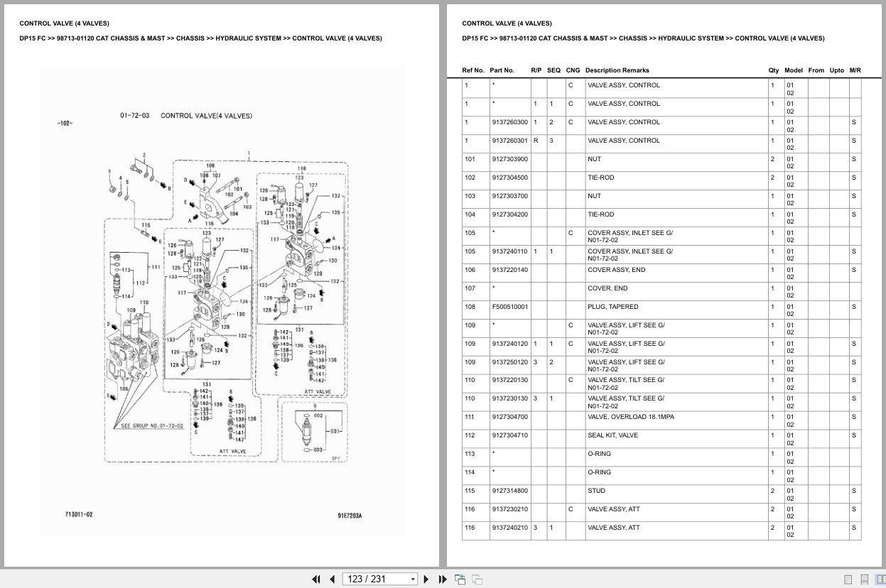The height and width of the screenshot is (588, 886).
Task: Select part number F500510001
Action: [510, 307]
